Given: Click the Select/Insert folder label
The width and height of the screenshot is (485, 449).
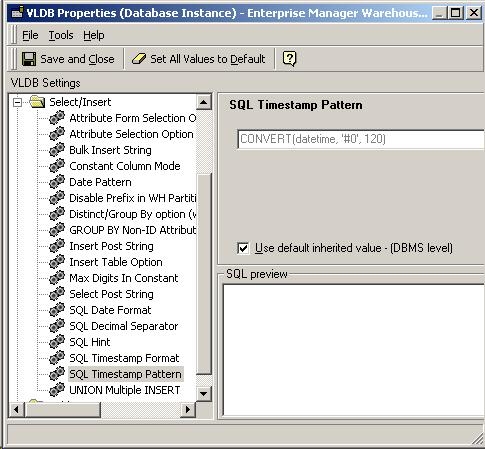Looking at the screenshot, I should pyautogui.click(x=80, y=102).
